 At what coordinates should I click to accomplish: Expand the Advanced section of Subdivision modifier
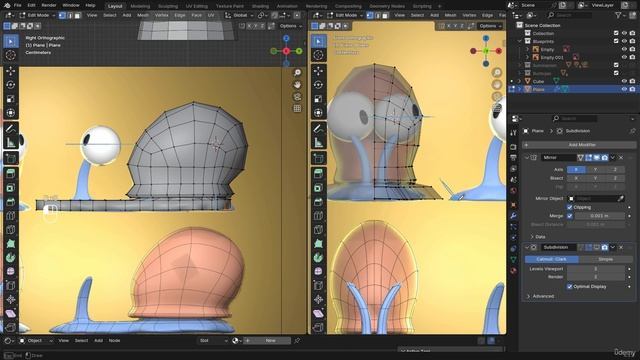pyautogui.click(x=541, y=296)
